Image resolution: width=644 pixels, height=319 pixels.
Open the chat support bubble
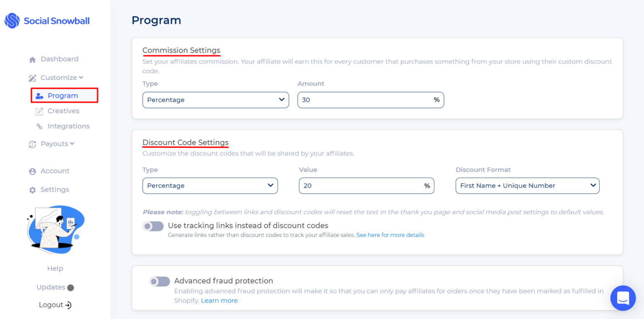point(623,298)
